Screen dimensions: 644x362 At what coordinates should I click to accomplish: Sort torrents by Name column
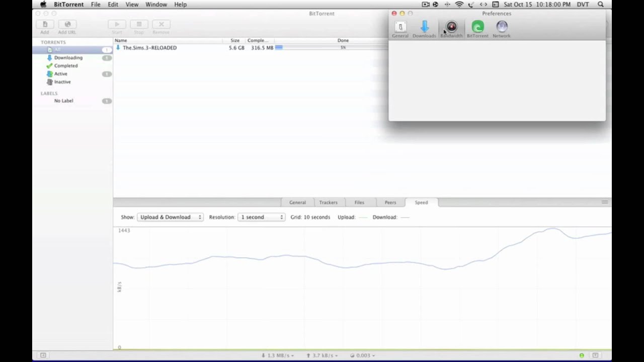click(168, 40)
